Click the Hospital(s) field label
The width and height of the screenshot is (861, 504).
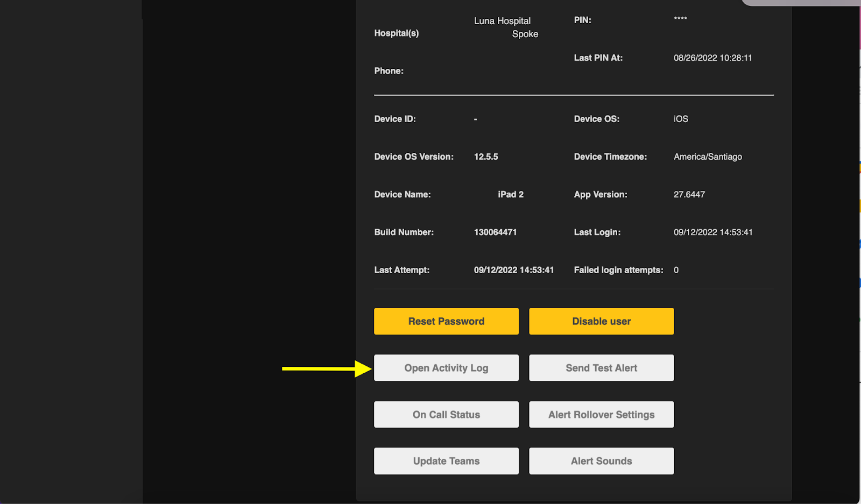coord(396,33)
